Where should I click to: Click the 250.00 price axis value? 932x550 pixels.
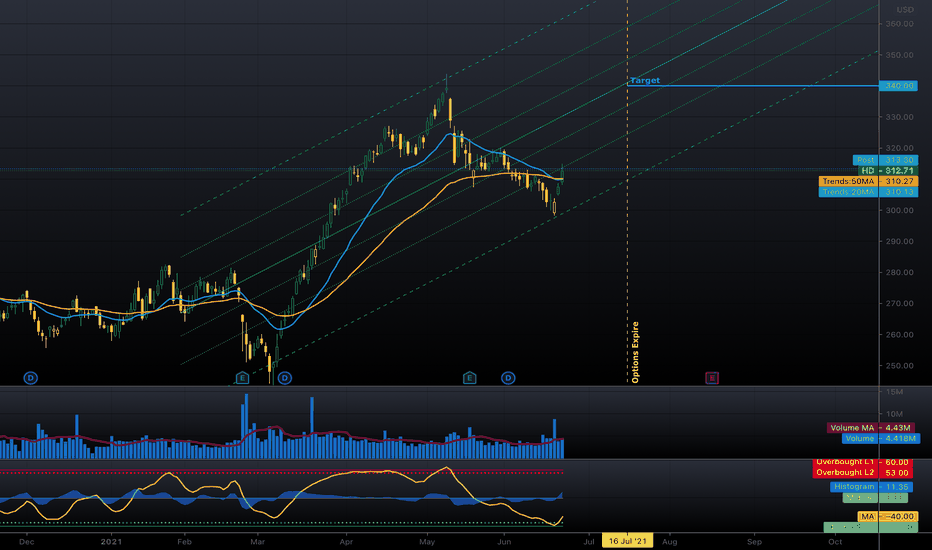click(x=899, y=366)
